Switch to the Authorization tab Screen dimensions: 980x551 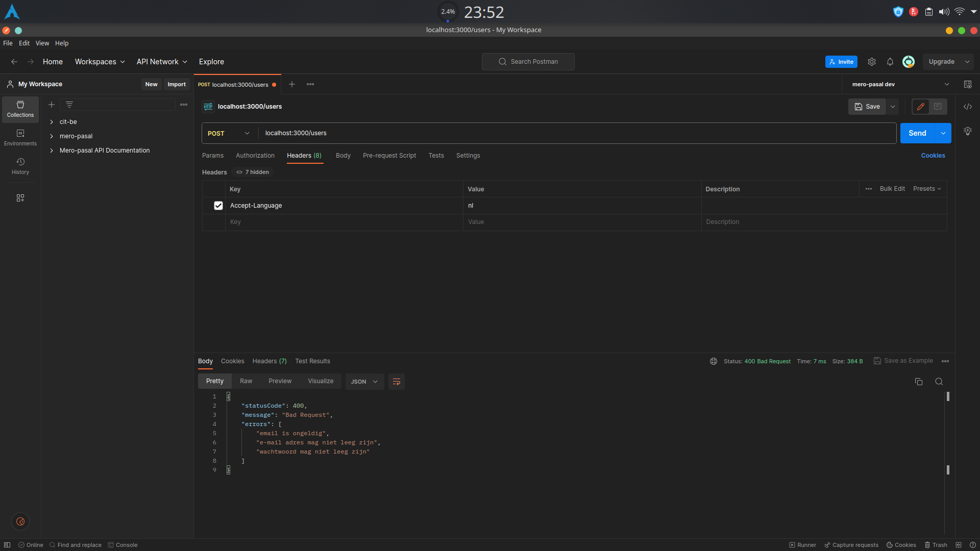point(255,156)
